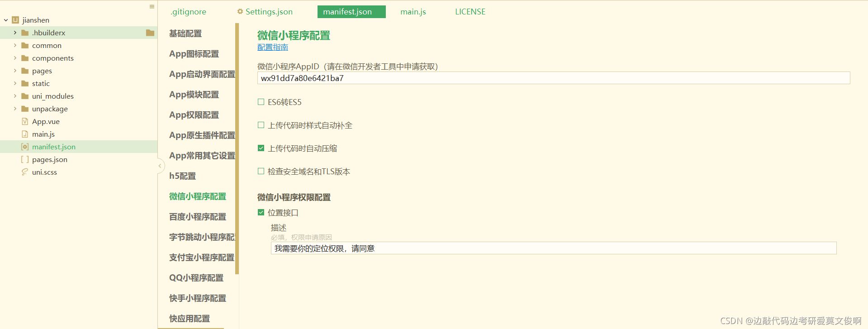Viewport: 868px width, 329px height.
Task: Select manifest.json in the project tree
Action: point(54,147)
